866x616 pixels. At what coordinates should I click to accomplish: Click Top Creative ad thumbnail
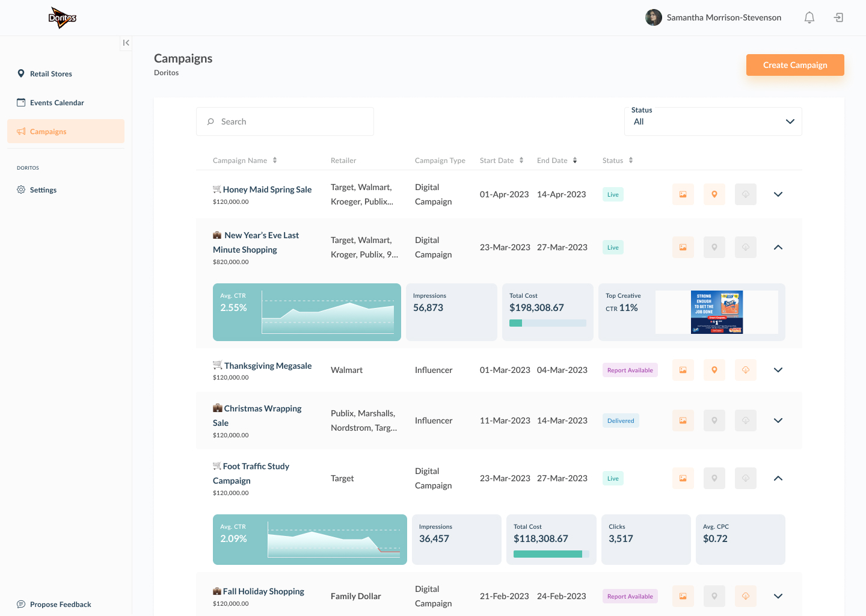[x=717, y=312]
